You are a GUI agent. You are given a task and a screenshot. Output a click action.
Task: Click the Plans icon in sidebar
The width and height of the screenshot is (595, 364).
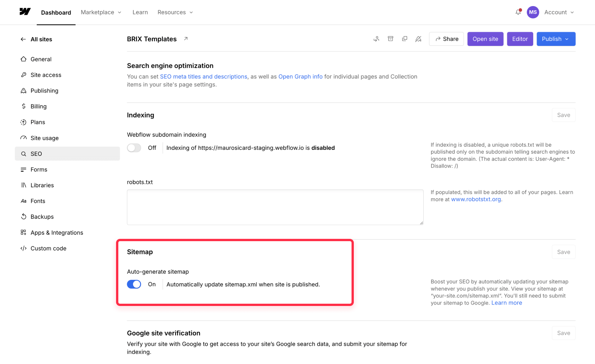tap(24, 122)
